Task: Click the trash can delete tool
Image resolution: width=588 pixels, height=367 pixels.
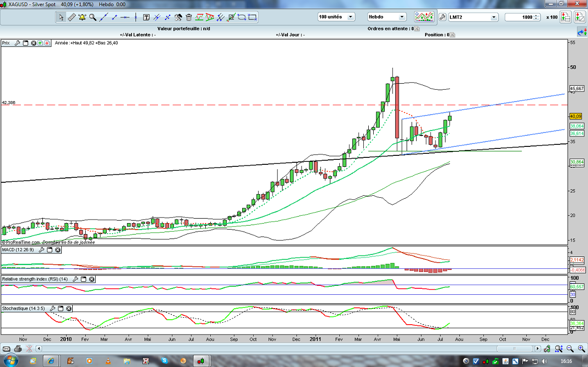Action: [x=189, y=17]
